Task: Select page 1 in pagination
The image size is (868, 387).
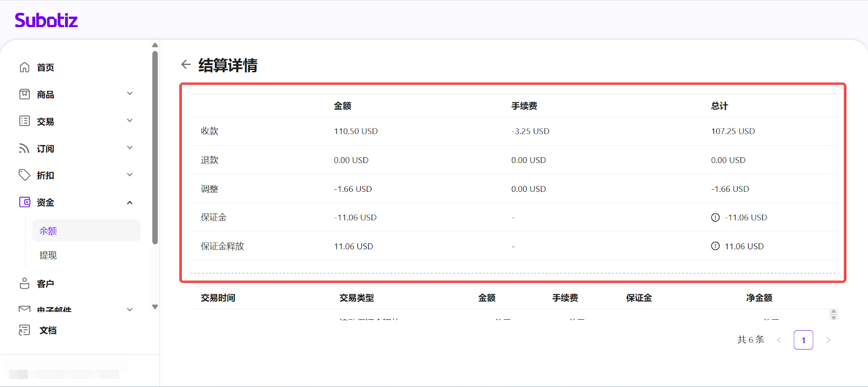Action: (803, 340)
